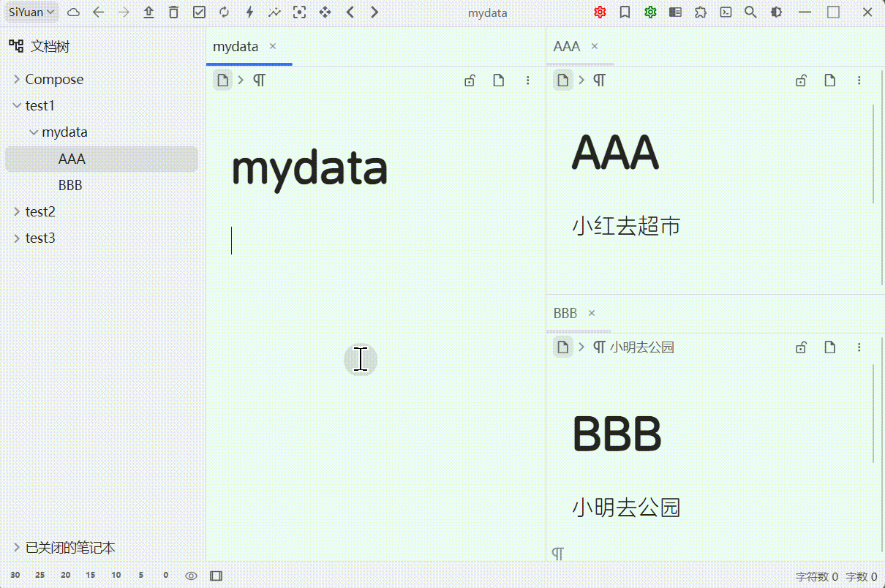
Task: Open the terminal command icon
Action: tap(726, 12)
